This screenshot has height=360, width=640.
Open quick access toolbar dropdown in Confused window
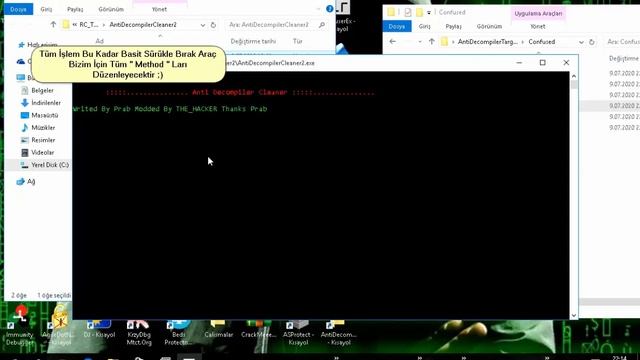coord(429,13)
